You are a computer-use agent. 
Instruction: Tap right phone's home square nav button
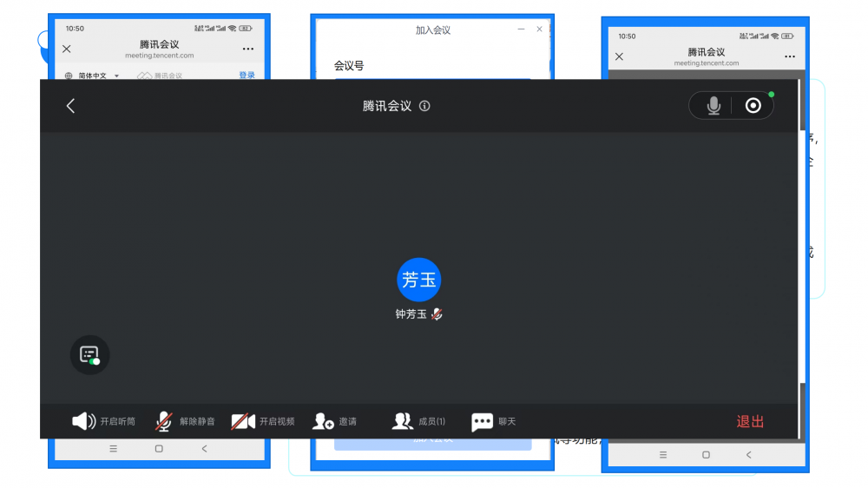click(x=706, y=455)
